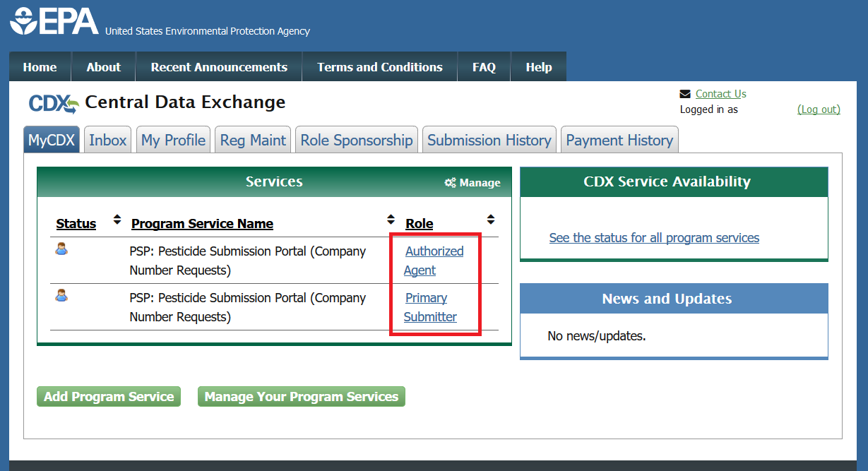Sort by Status column arrows

coord(117,220)
